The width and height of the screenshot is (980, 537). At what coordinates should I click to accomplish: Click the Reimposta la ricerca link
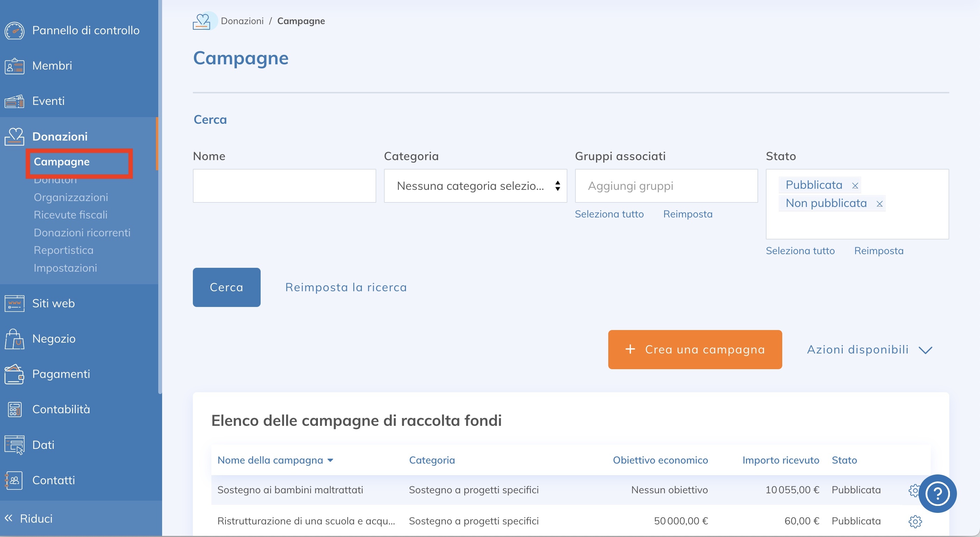[x=346, y=287]
